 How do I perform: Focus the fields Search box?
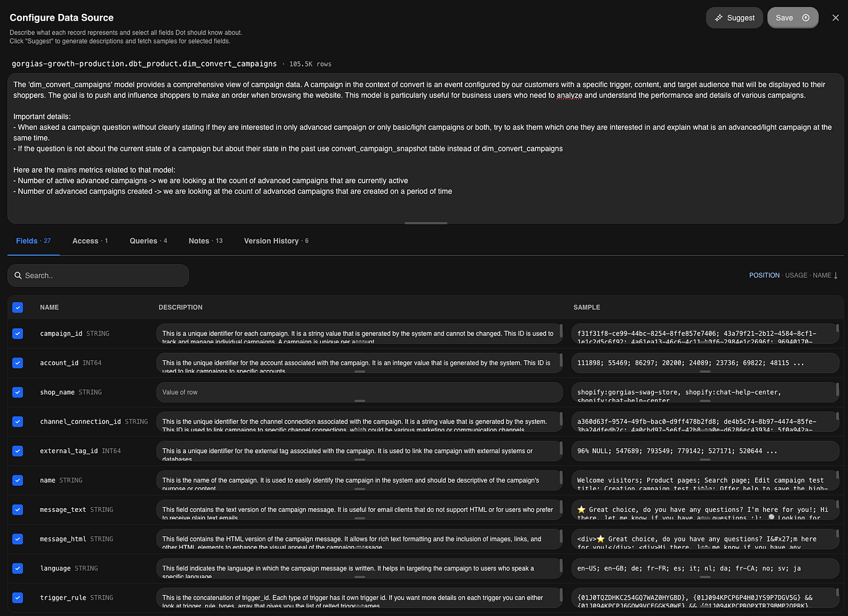tap(98, 276)
